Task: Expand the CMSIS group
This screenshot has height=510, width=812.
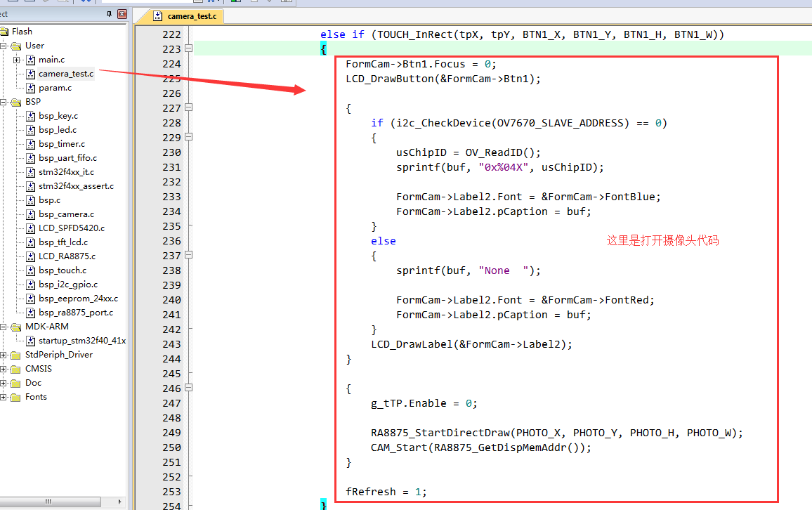Action: click(x=3, y=369)
